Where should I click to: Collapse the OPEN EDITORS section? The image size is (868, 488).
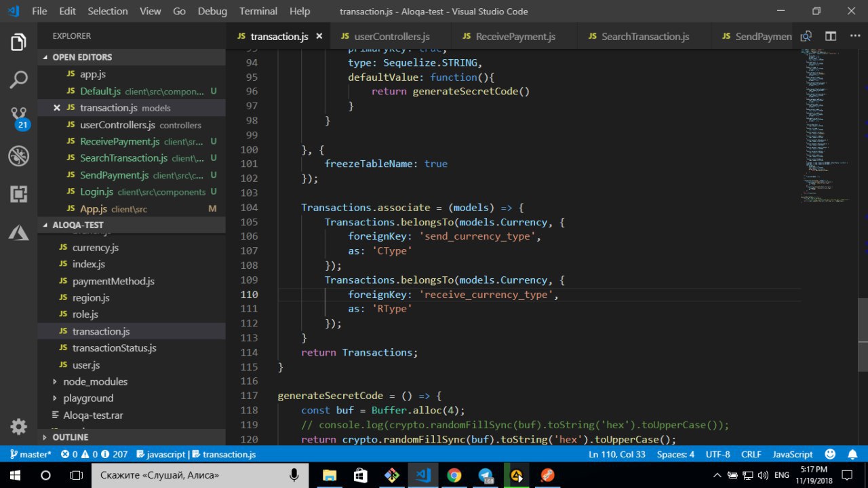point(82,58)
